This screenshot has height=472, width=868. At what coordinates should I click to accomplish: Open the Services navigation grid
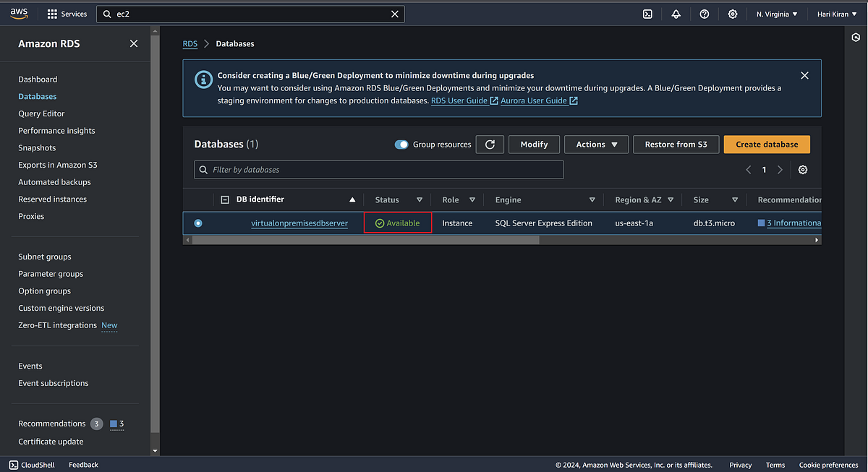(x=67, y=13)
